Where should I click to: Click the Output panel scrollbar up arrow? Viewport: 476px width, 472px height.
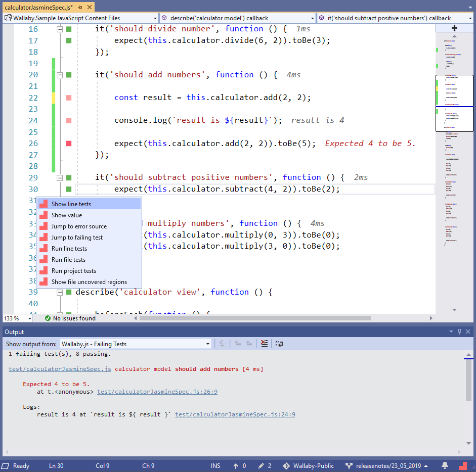click(469, 355)
